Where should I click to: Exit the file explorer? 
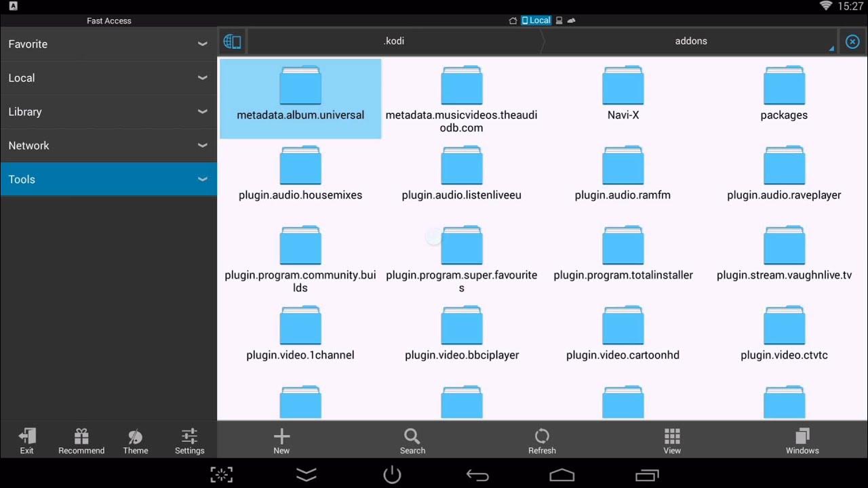point(27,441)
